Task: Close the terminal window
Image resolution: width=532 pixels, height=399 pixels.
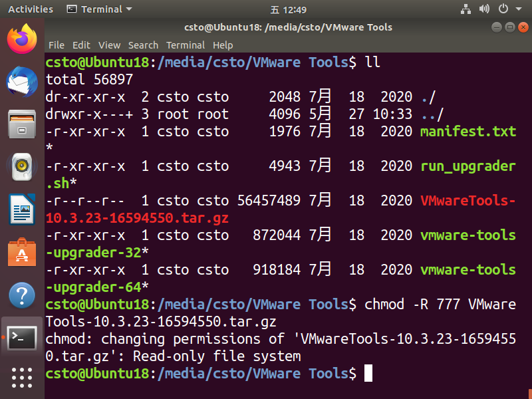Action: [x=523, y=27]
